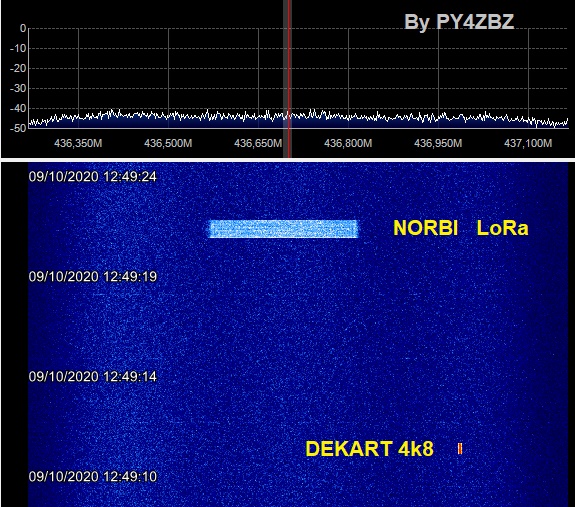
Task: Click the 436,350M frequency label
Action: click(x=78, y=143)
